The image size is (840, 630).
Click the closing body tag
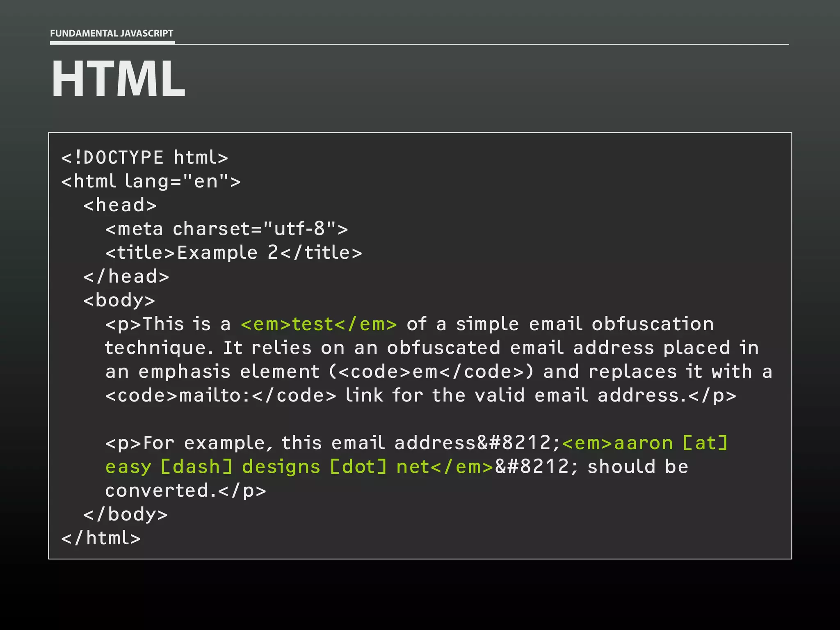(x=126, y=514)
